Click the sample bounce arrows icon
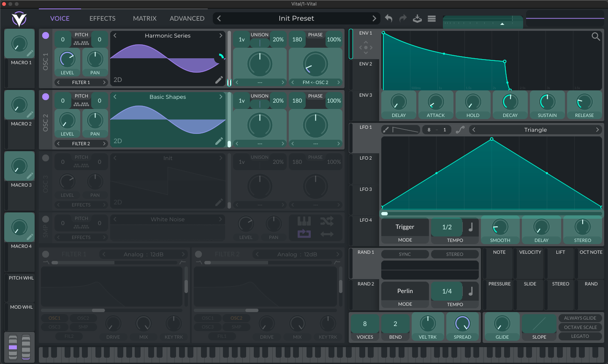 click(327, 234)
